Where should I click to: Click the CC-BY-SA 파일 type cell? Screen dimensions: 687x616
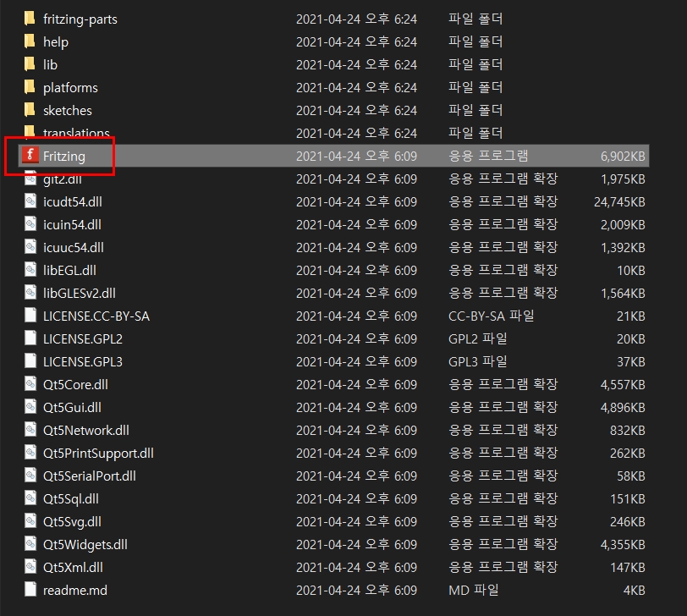[x=492, y=316]
